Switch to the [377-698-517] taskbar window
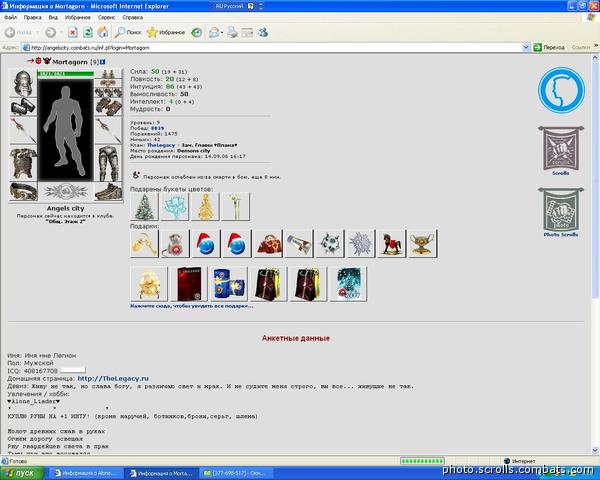The width and height of the screenshot is (600, 480). coord(237,473)
